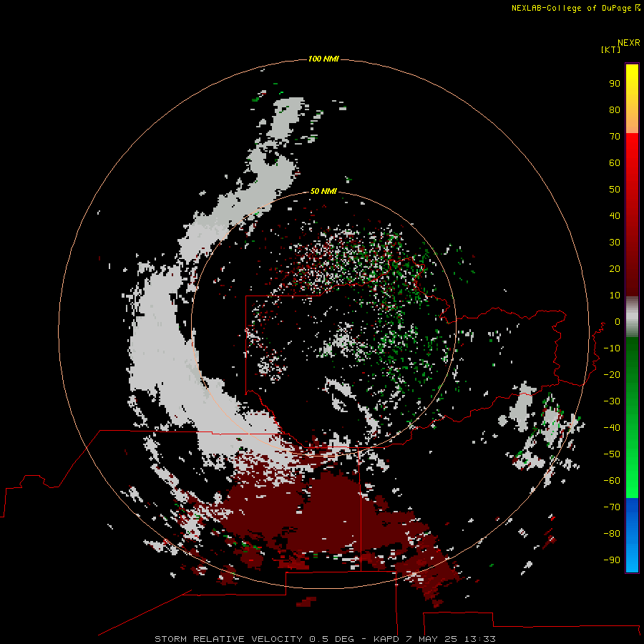Click the 20 value on the velocity scale
Image resolution: width=644 pixels, height=644 pixels.
[615, 268]
